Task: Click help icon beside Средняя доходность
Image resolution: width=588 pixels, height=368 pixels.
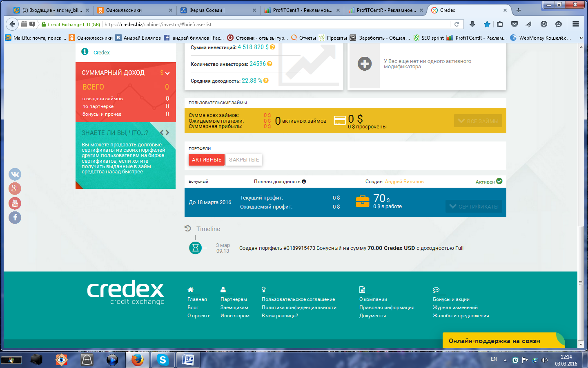Action: pos(266,81)
